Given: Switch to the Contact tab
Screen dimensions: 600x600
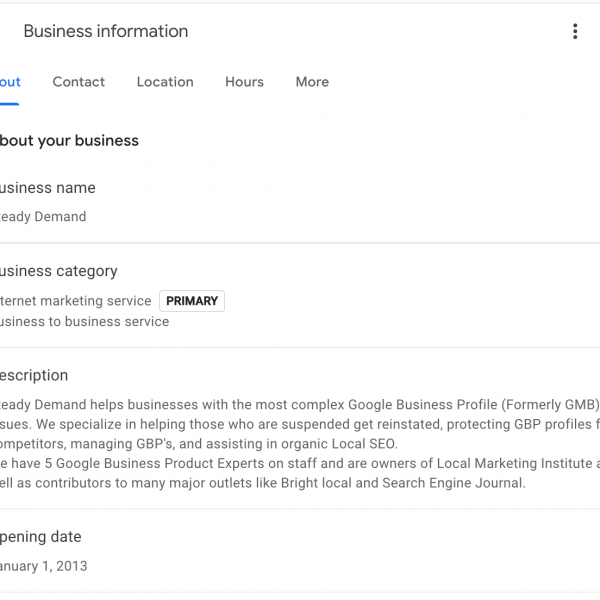Looking at the screenshot, I should (x=78, y=82).
